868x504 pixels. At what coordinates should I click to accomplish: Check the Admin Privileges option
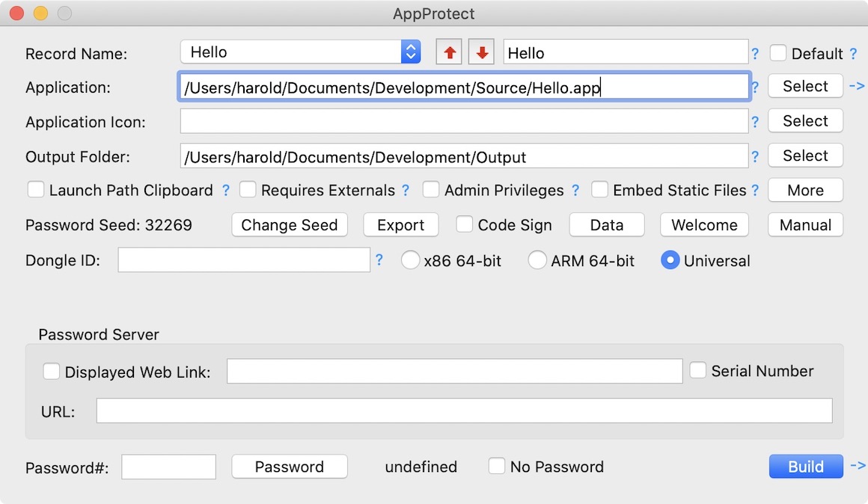431,190
